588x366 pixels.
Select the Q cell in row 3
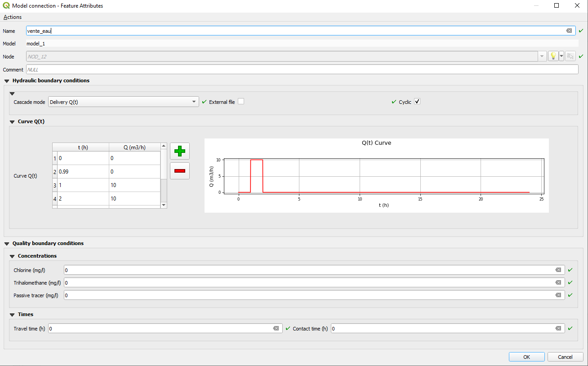click(x=134, y=185)
